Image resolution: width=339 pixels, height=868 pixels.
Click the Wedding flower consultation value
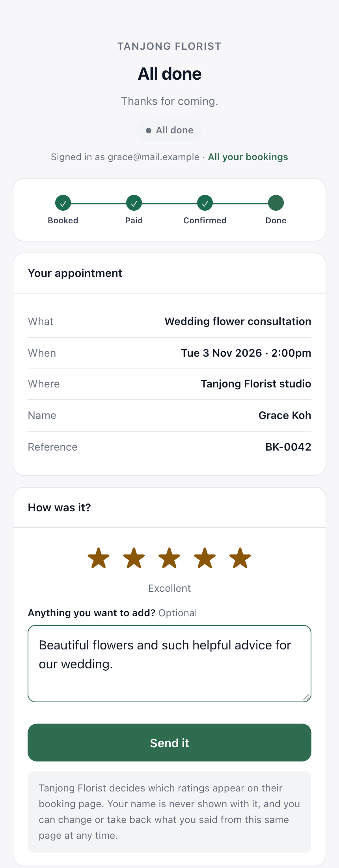pyautogui.click(x=238, y=322)
